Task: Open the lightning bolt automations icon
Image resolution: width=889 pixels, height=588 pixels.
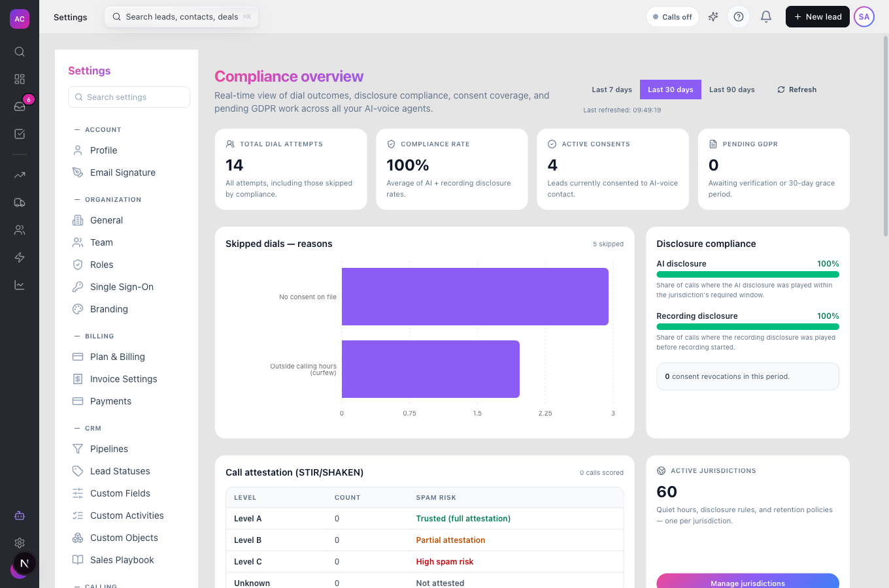Action: pyautogui.click(x=20, y=257)
